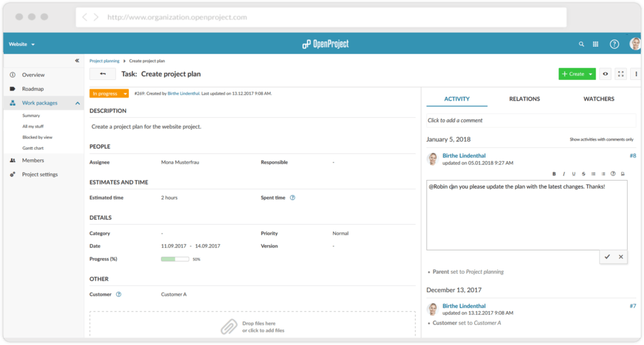Click the 'Click to add a comment' field
Viewport: 644px width, 345px height.
pyautogui.click(x=527, y=120)
